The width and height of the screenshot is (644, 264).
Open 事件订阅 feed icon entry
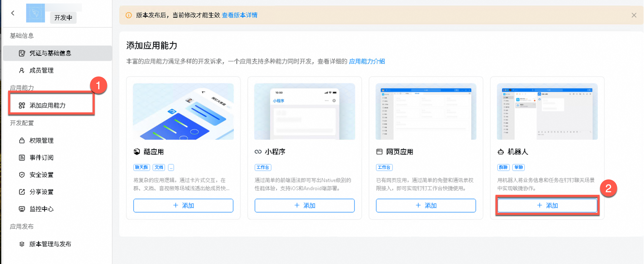pos(41,158)
